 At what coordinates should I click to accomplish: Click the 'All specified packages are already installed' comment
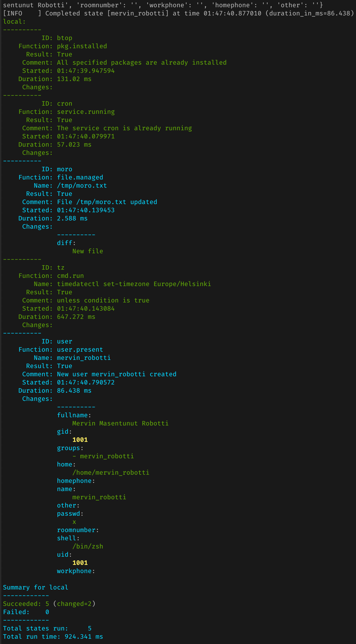pos(142,62)
